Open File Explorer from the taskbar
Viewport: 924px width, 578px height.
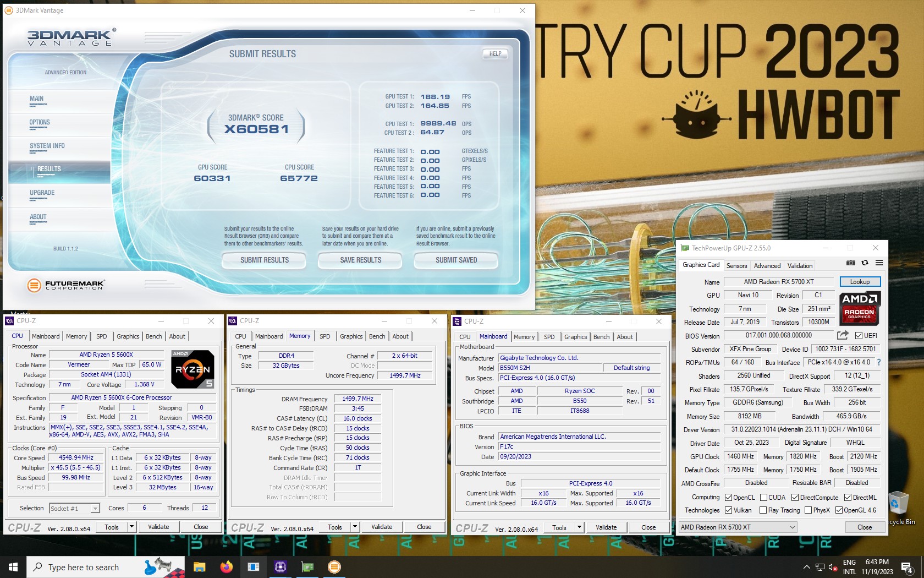[200, 566]
